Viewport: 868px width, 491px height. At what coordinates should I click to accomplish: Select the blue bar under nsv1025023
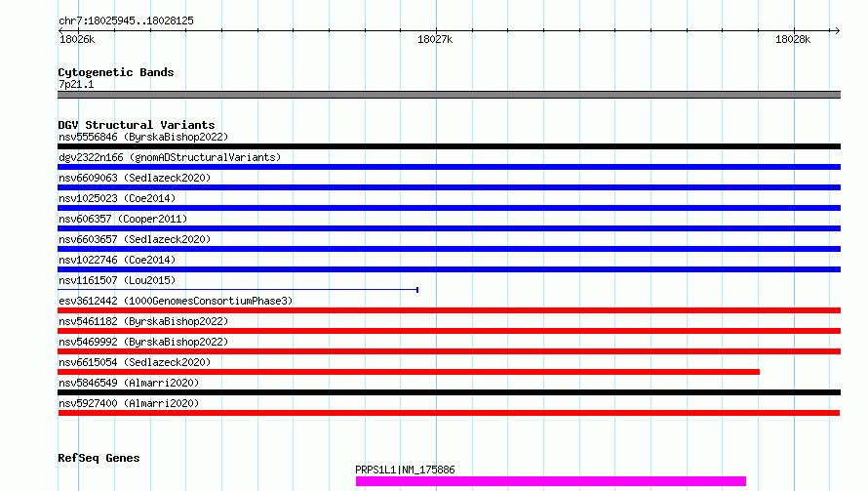tap(449, 208)
